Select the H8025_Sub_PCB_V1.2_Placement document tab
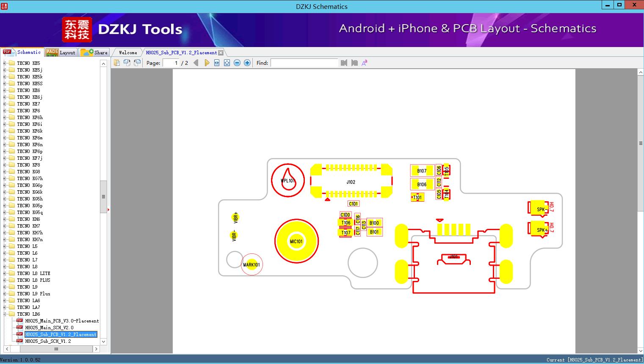Viewport: 644px width, 364px height. (x=181, y=53)
